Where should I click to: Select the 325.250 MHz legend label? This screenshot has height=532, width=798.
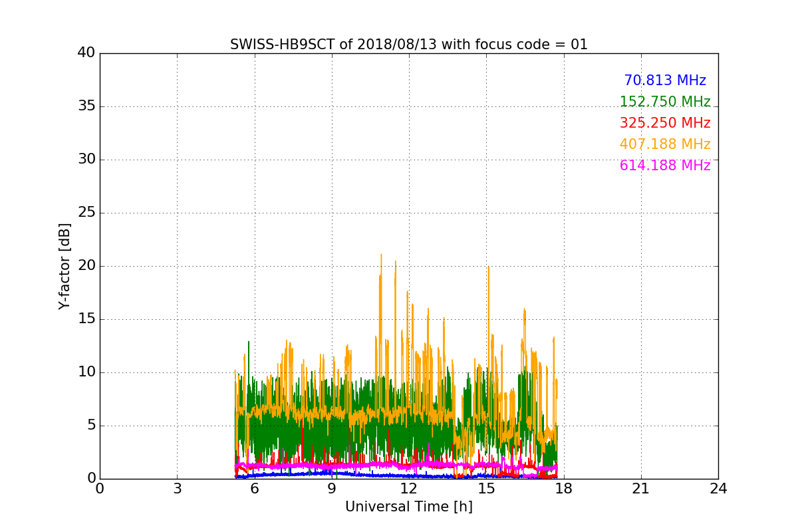[665, 123]
